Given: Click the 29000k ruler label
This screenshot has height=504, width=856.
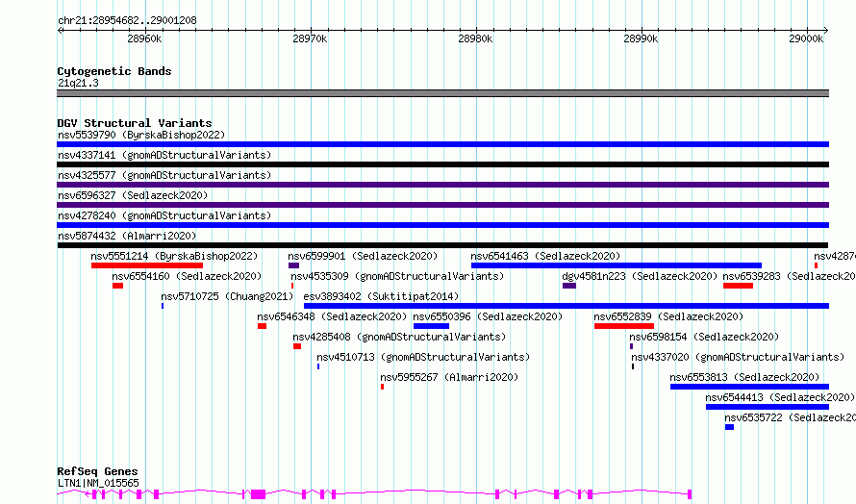Looking at the screenshot, I should click(x=806, y=38).
